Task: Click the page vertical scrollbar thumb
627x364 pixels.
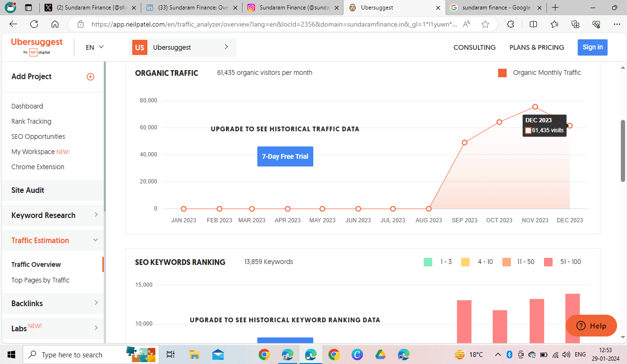Action: (623, 151)
